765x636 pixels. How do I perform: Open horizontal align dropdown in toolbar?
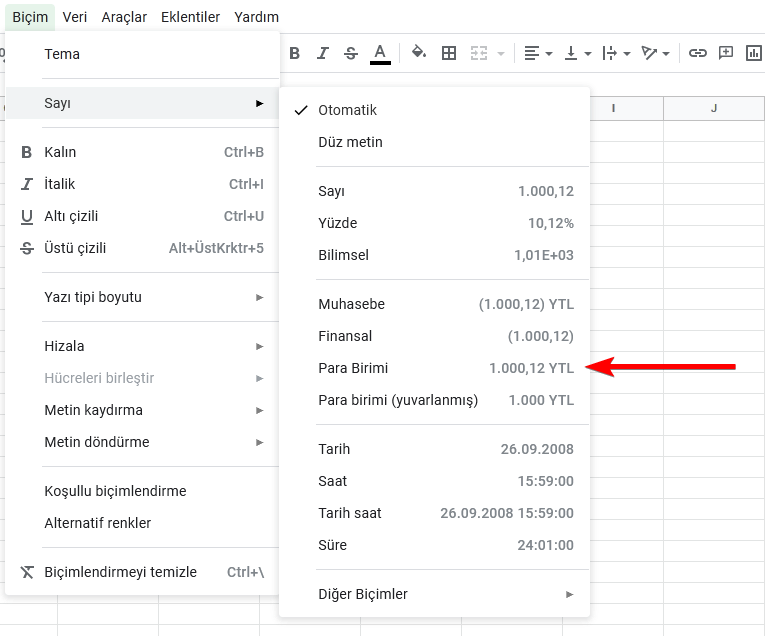tap(538, 53)
